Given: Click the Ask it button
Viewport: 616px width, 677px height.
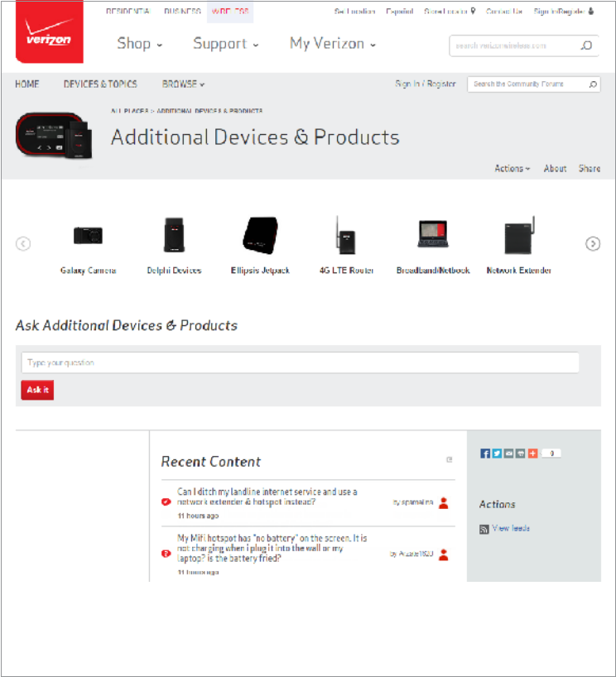Looking at the screenshot, I should click(x=37, y=390).
